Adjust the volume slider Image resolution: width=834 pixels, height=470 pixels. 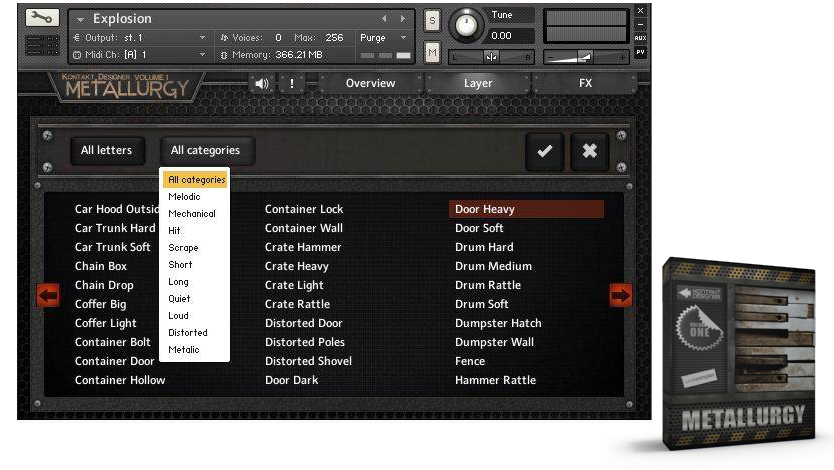585,57
